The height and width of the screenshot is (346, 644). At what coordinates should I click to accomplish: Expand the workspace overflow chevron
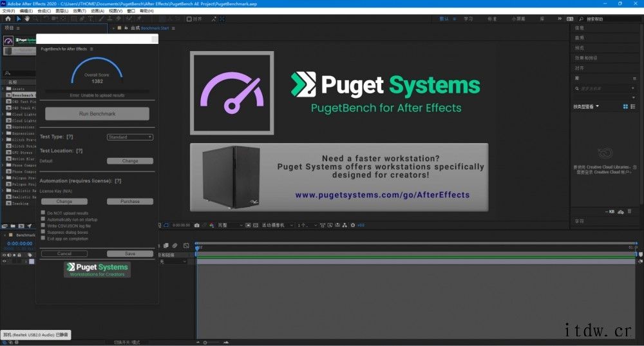click(x=560, y=19)
